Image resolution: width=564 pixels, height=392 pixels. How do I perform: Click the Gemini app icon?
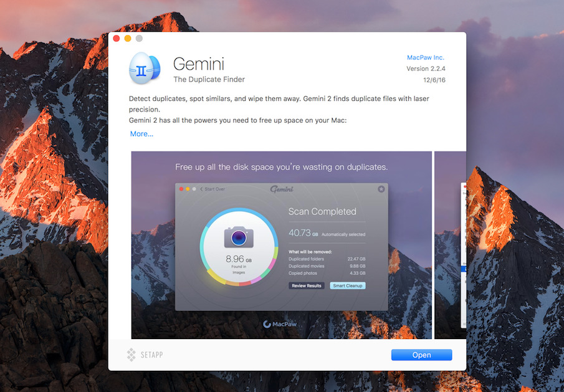point(145,68)
